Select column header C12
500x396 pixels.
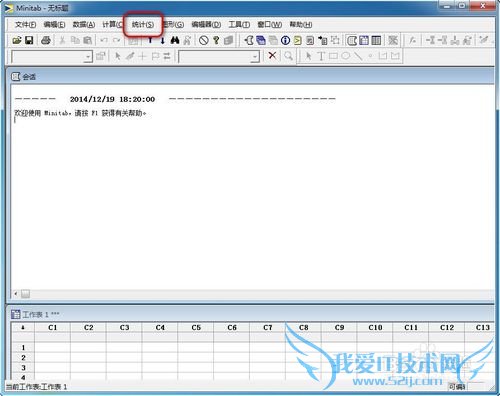[x=447, y=328]
